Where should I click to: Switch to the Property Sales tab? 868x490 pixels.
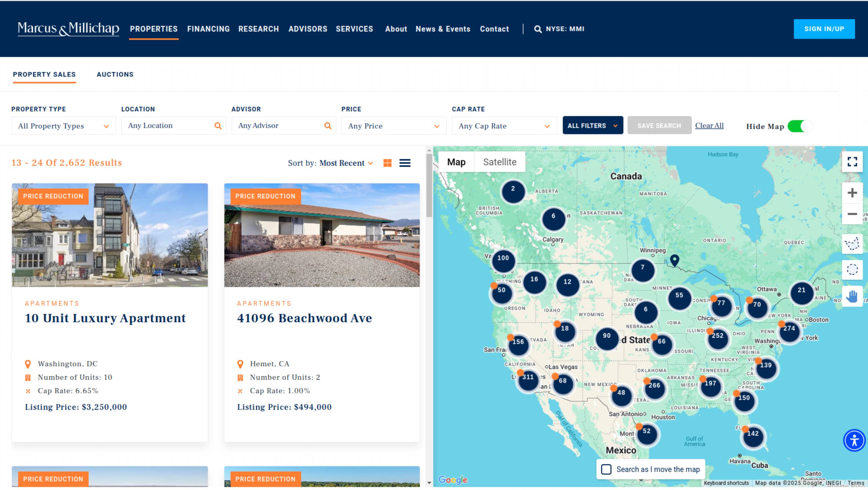coord(44,74)
